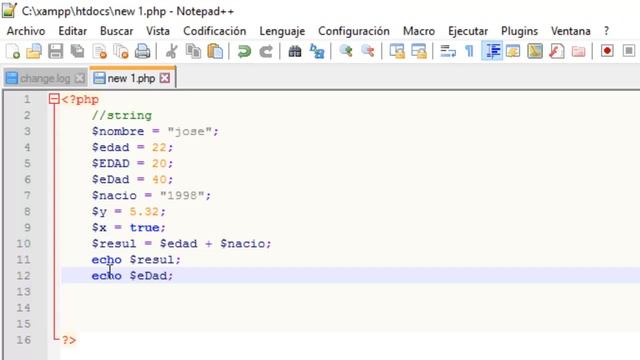Zoom out with the magnifier minus icon
This screenshot has height=360, width=640.
(x=367, y=51)
